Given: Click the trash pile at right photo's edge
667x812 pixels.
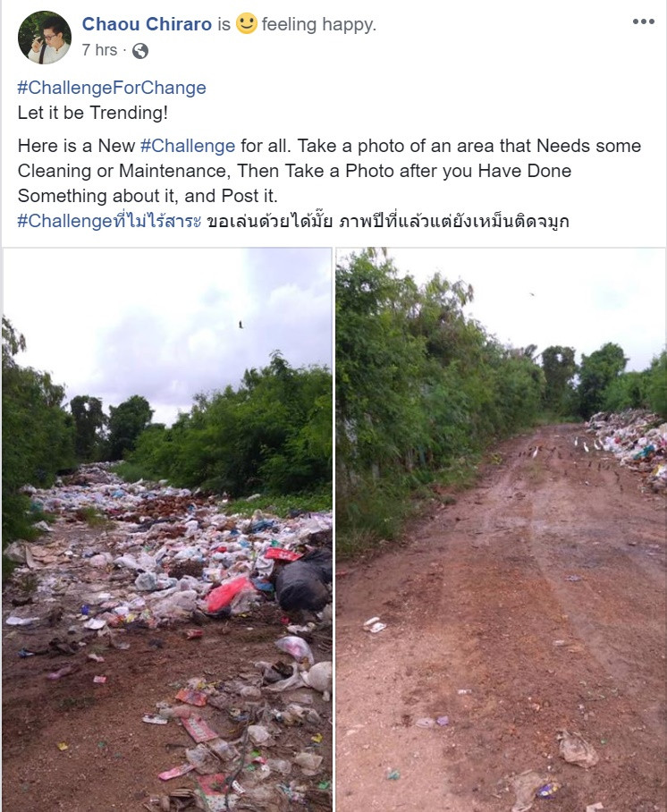Looking at the screenshot, I should (629, 446).
